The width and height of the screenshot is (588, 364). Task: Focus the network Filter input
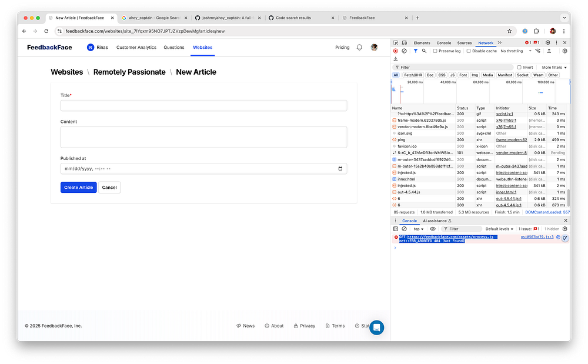(x=453, y=68)
